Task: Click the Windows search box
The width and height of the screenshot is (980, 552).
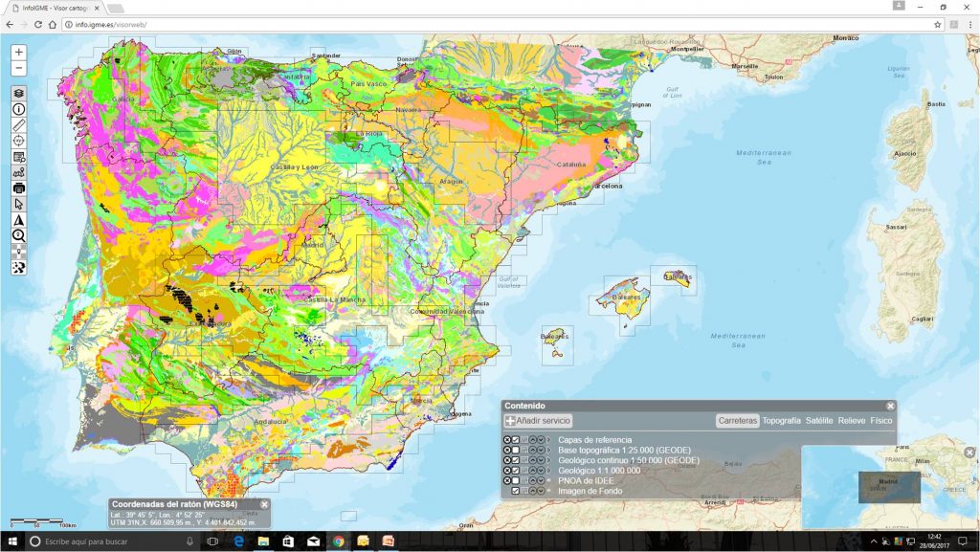Action: coord(113,541)
